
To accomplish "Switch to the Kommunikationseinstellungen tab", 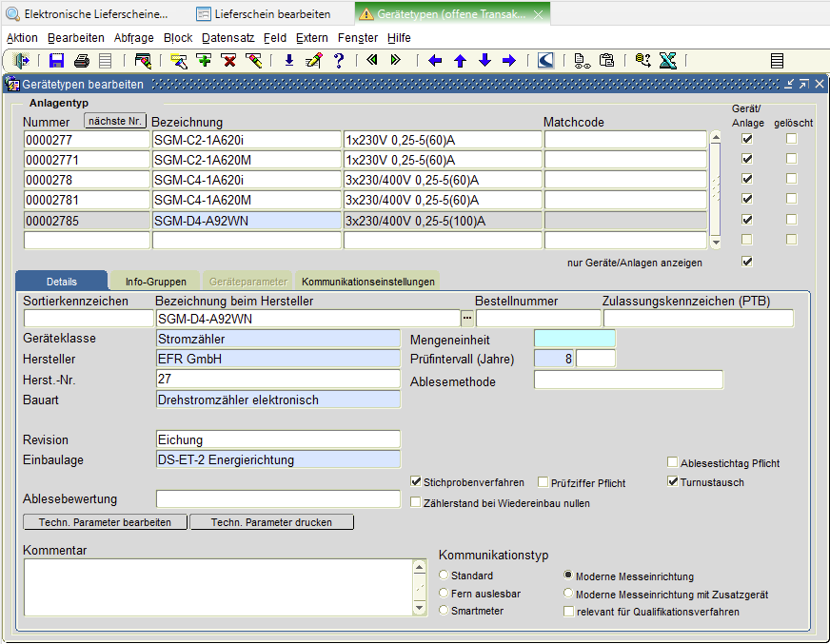I will point(369,282).
